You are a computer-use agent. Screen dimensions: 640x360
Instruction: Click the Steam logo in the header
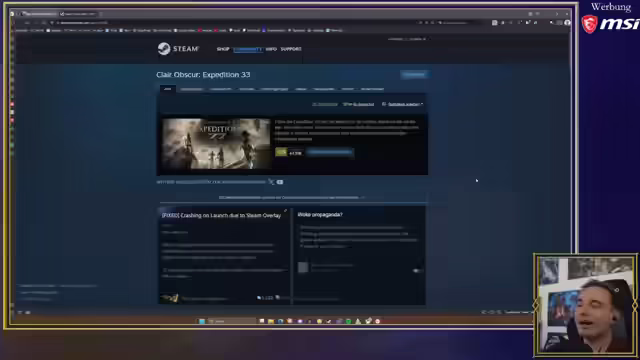point(178,49)
